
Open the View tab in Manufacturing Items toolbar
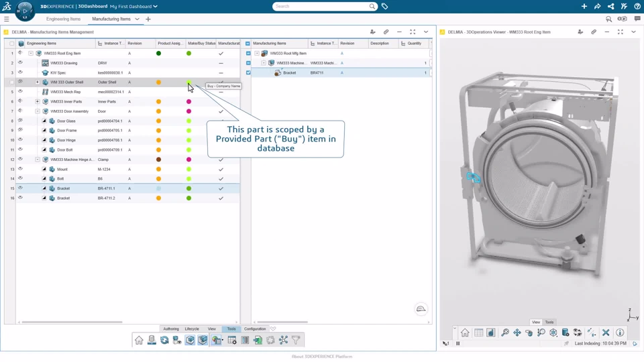tap(211, 328)
